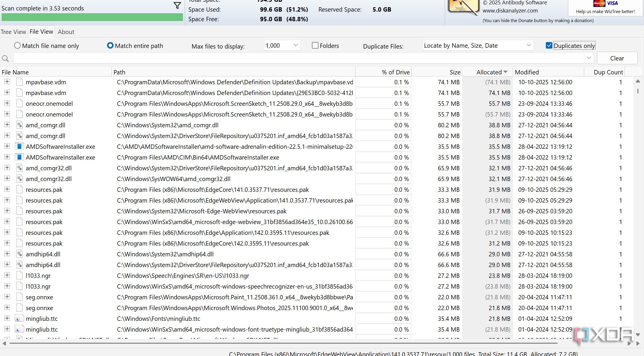Click file icon of Defender Backup mpavbase.vdm
Screen dimensions: 644x356
coord(19,82)
